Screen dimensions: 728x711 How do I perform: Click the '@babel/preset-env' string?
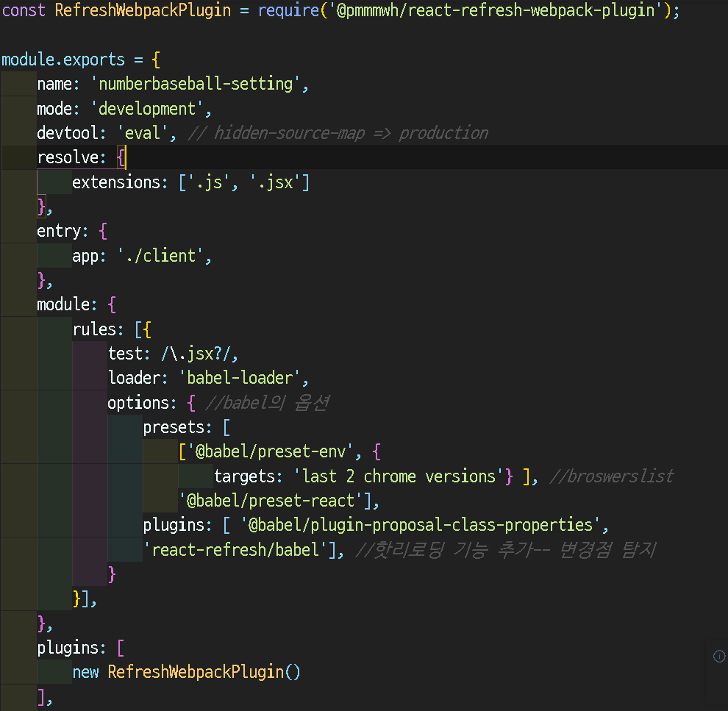pos(271,451)
